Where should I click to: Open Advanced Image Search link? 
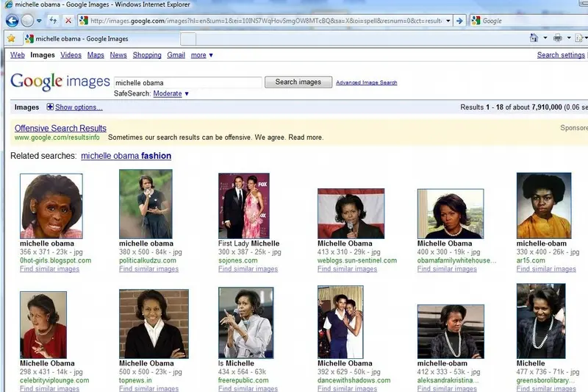366,82
